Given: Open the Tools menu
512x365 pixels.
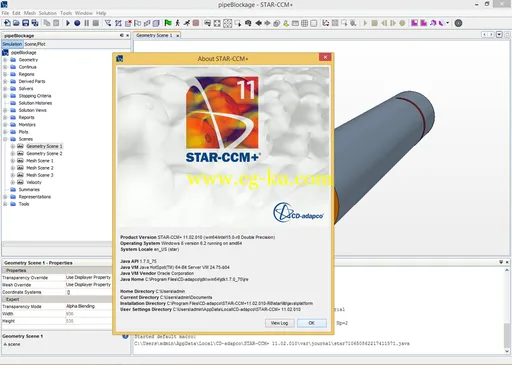Looking at the screenshot, I should pyautogui.click(x=66, y=13).
